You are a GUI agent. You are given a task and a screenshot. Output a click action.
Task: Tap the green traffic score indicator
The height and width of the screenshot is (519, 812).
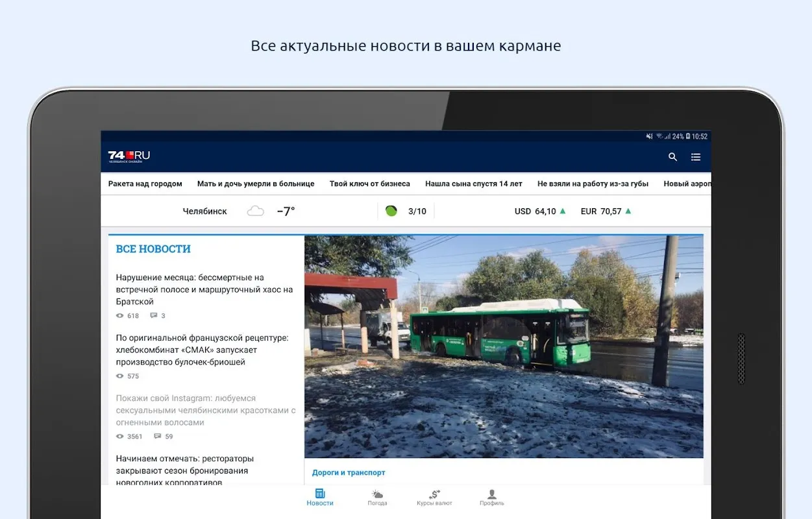tap(391, 211)
